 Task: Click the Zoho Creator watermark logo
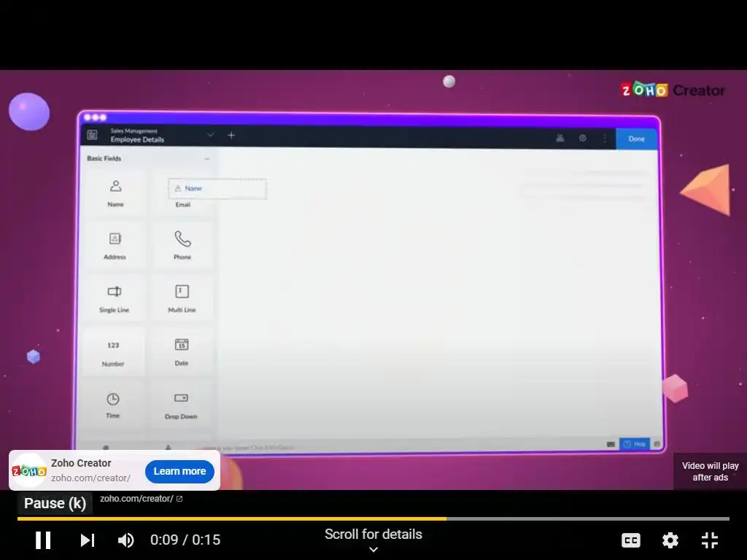(672, 90)
